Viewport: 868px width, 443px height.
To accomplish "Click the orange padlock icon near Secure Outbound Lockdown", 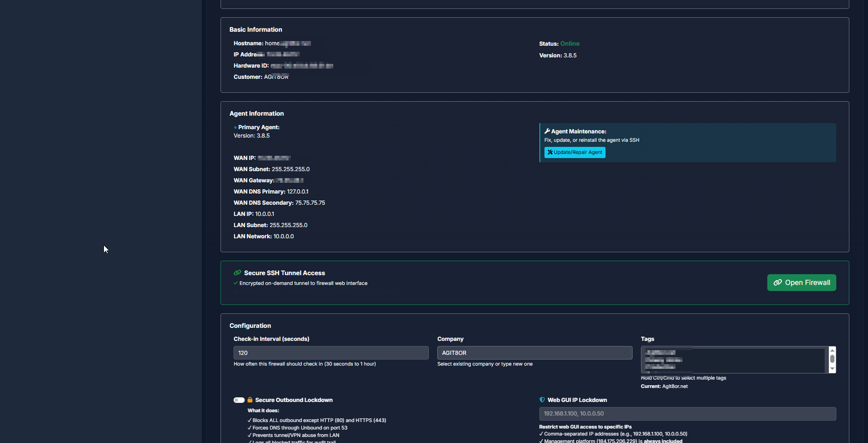I will pyautogui.click(x=250, y=400).
